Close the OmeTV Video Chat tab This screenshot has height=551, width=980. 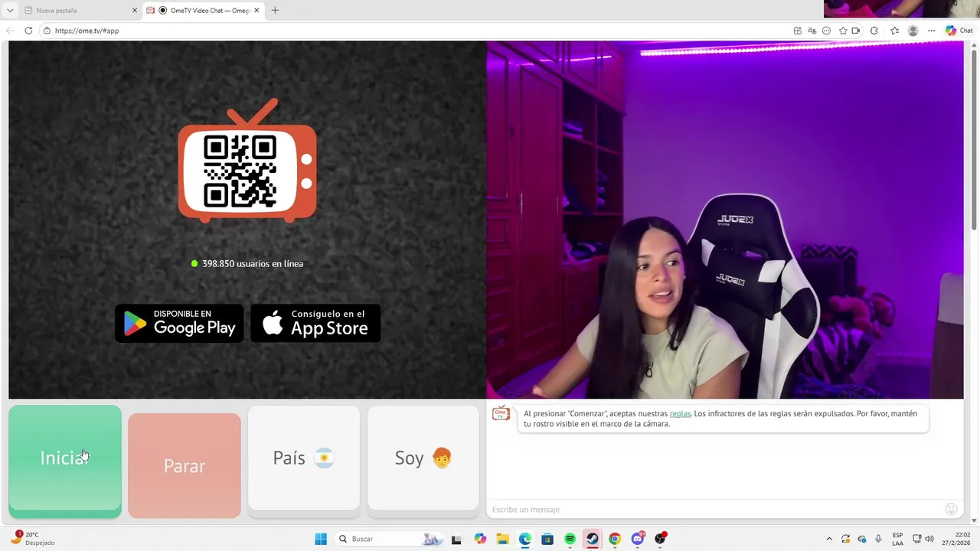256,11
